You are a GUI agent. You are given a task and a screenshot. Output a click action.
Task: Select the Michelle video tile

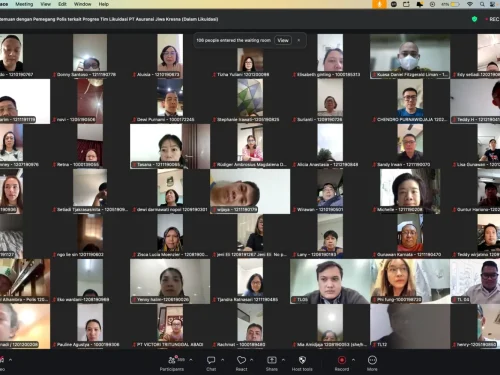click(410, 191)
